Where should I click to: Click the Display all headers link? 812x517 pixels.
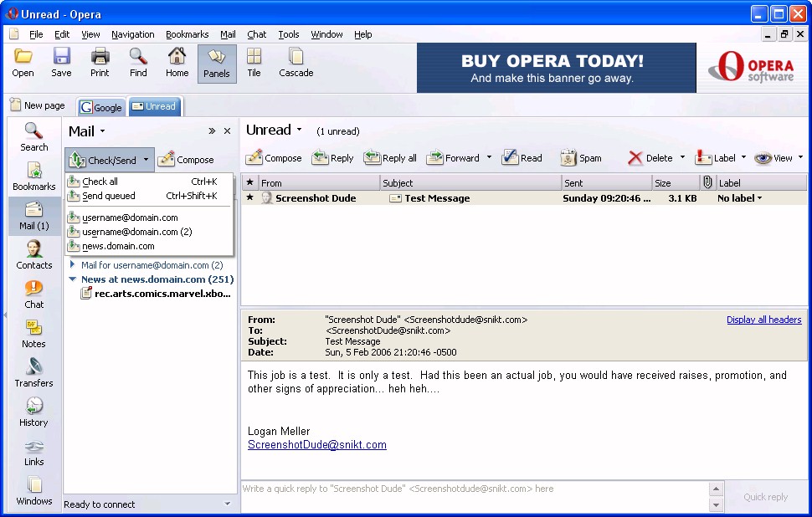click(763, 320)
